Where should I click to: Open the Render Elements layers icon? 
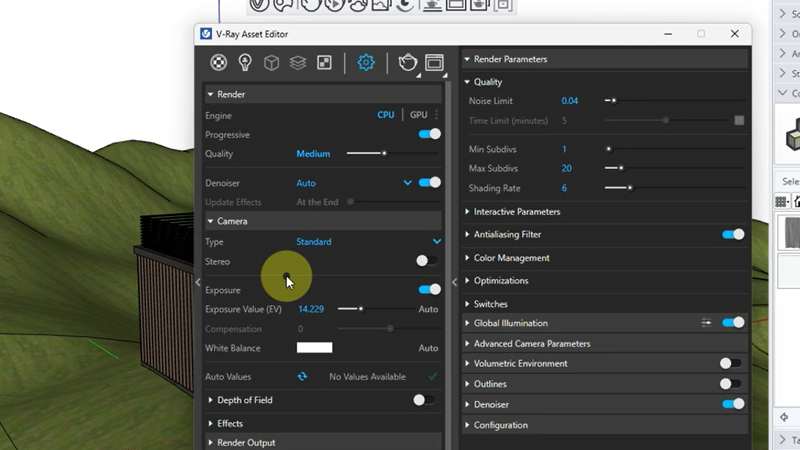point(297,63)
